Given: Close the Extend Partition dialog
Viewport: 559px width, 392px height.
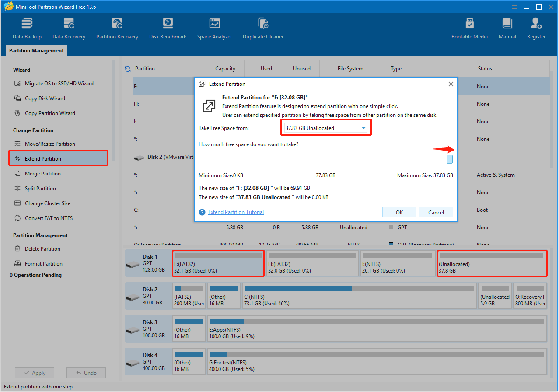Looking at the screenshot, I should [x=451, y=84].
